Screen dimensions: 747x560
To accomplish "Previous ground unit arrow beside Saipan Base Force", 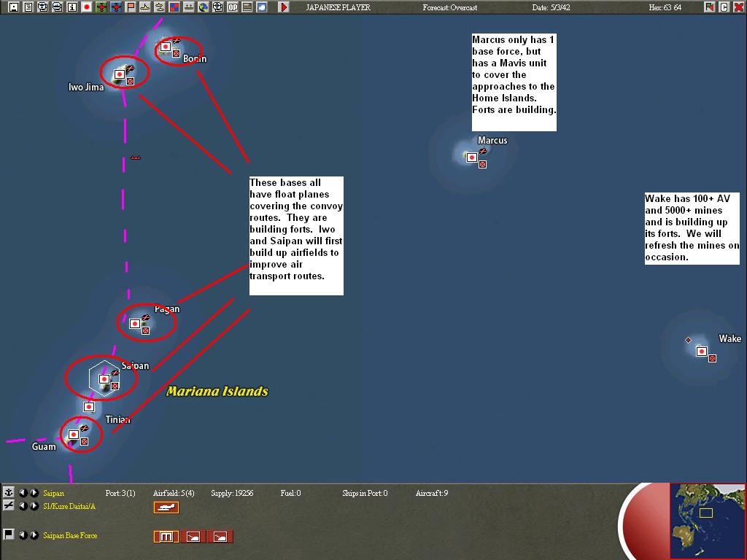I will click(23, 535).
